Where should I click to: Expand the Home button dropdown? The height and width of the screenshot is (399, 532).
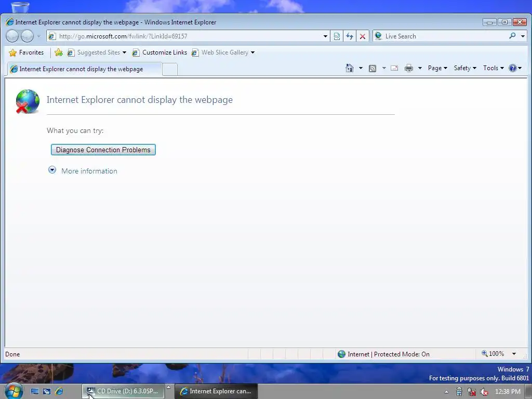pos(361,68)
